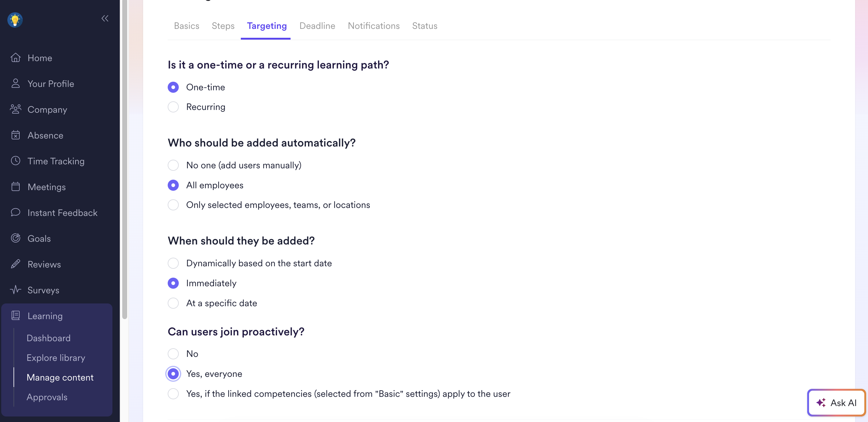Select the Recurring radio option
Image resolution: width=868 pixels, height=422 pixels.
[x=173, y=107]
